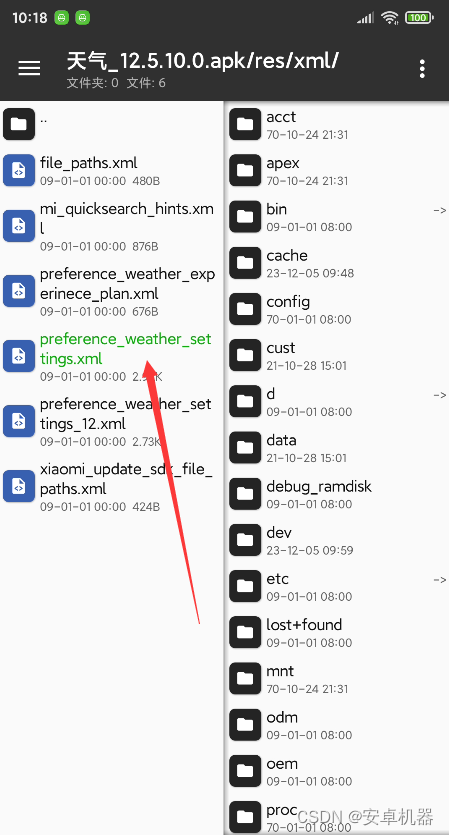Follow the etc symlink arrow
This screenshot has height=835, width=449.
[x=439, y=580]
